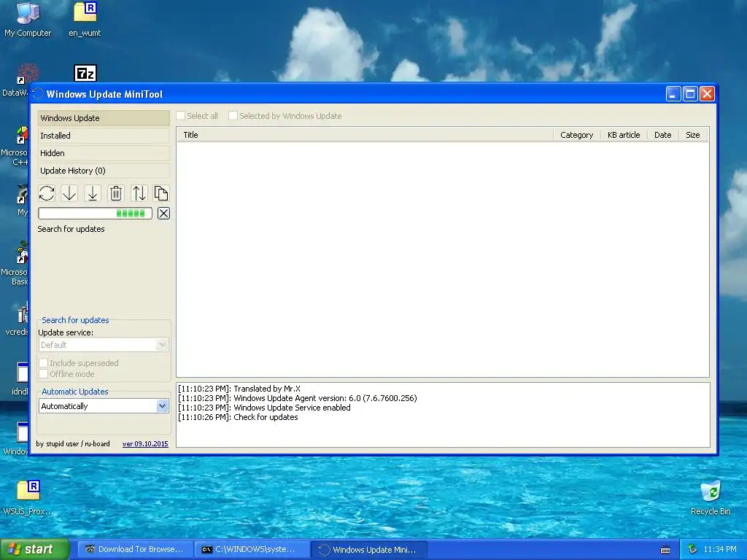The height and width of the screenshot is (560, 747).
Task: Click the Translated by Mr.X log line
Action: (x=239, y=389)
